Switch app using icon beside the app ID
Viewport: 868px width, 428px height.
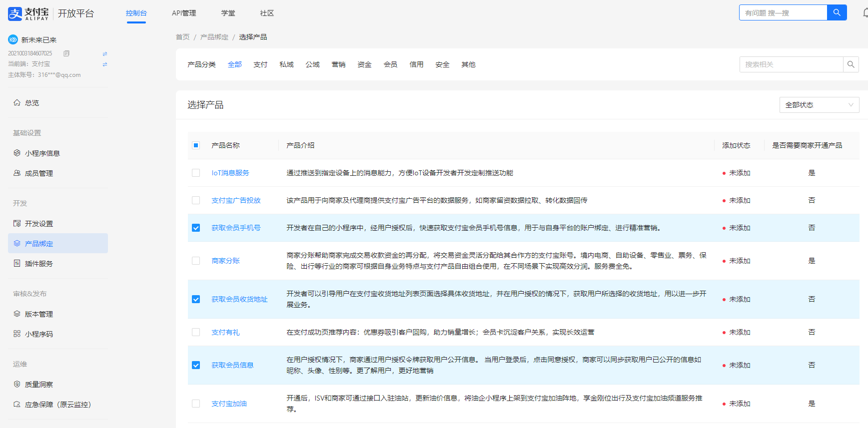tap(105, 53)
